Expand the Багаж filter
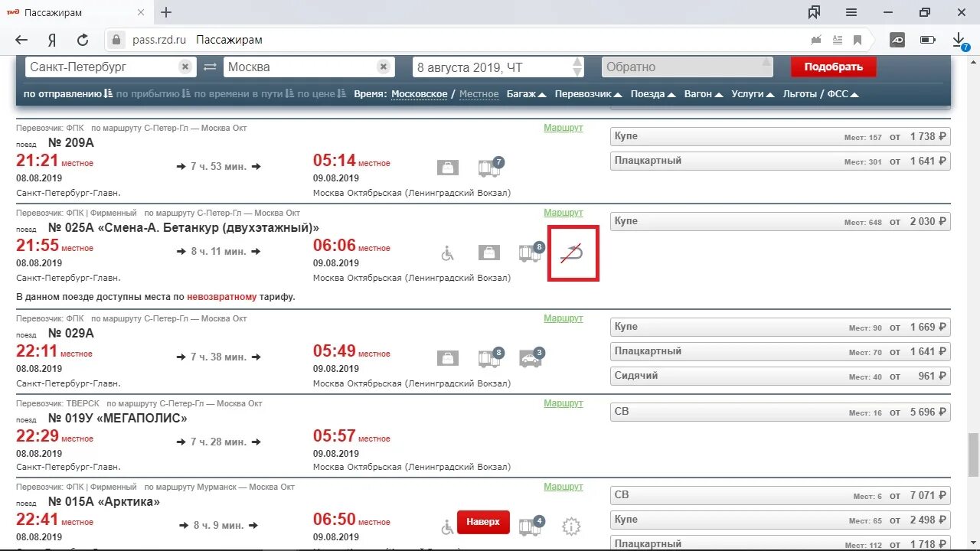The height and width of the screenshot is (551, 980). coord(526,94)
